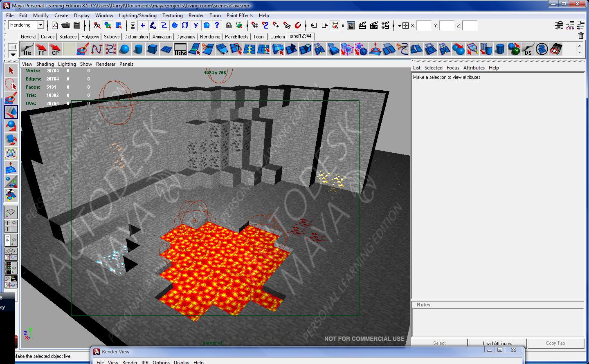Select the arrow Select tool in toolbox
This screenshot has width=589, height=364.
(11, 71)
